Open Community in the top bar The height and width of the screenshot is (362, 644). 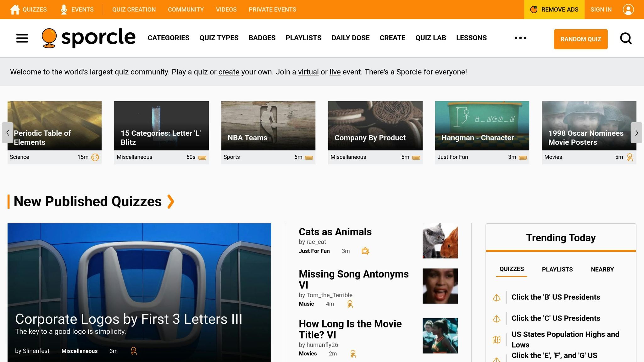pos(186,9)
